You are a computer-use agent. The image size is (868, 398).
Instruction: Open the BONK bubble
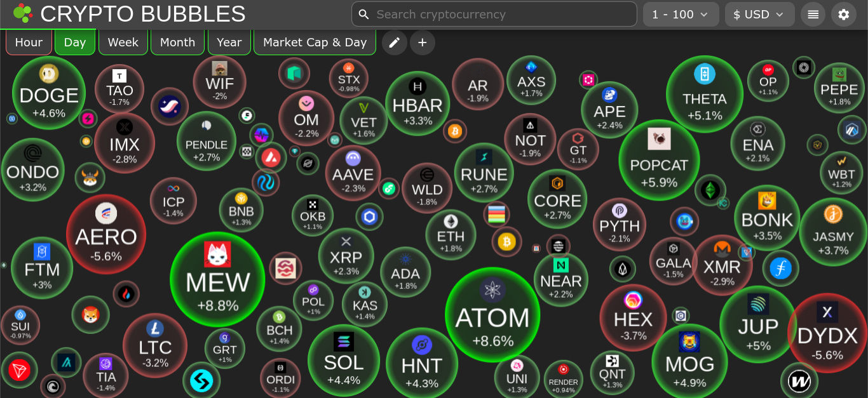click(x=767, y=218)
